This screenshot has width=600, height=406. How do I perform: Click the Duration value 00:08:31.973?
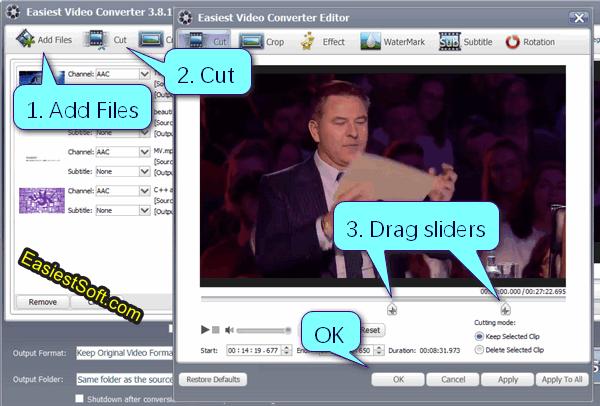pos(440,351)
